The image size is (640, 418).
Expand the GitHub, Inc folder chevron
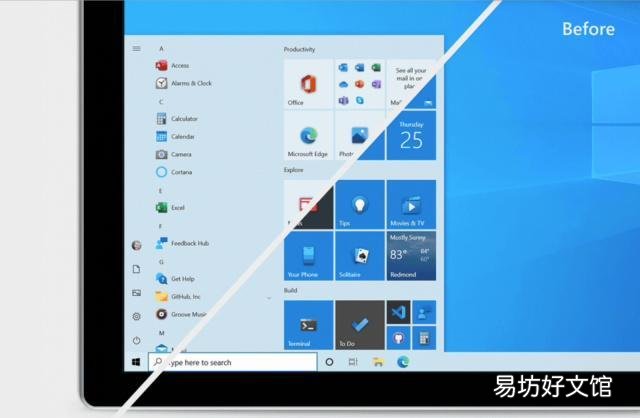point(269,298)
